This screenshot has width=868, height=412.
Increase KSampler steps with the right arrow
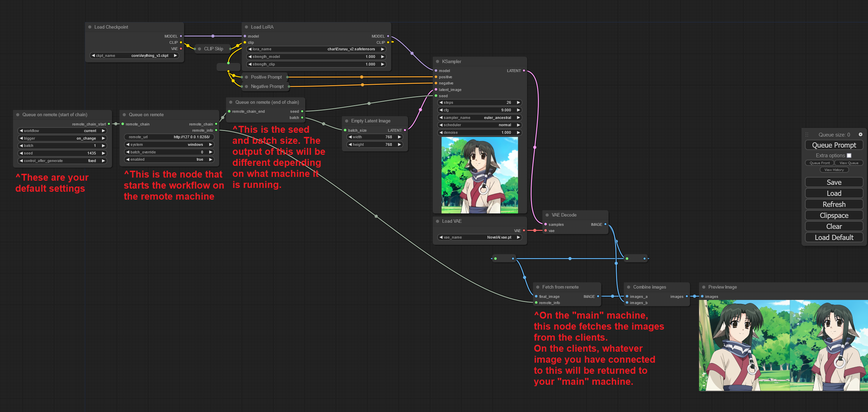[518, 102]
